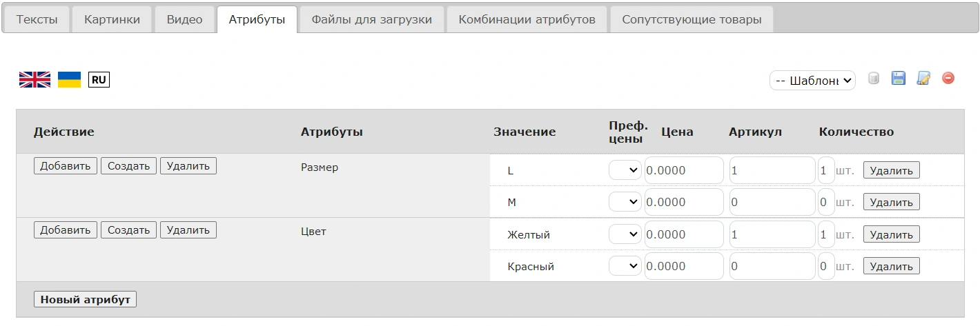Screen dimensions: 980x326
Task: Go to the Сопутствующие товары tab
Action: pyautogui.click(x=692, y=19)
